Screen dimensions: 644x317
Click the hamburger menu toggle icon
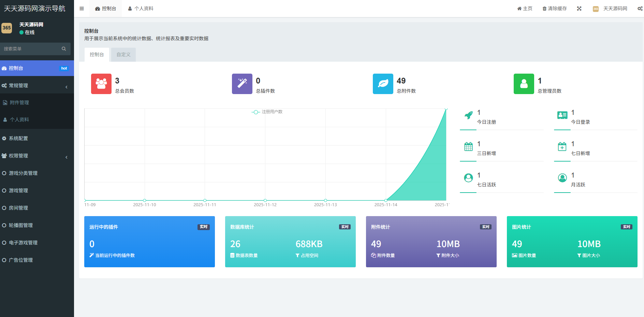coord(82,9)
